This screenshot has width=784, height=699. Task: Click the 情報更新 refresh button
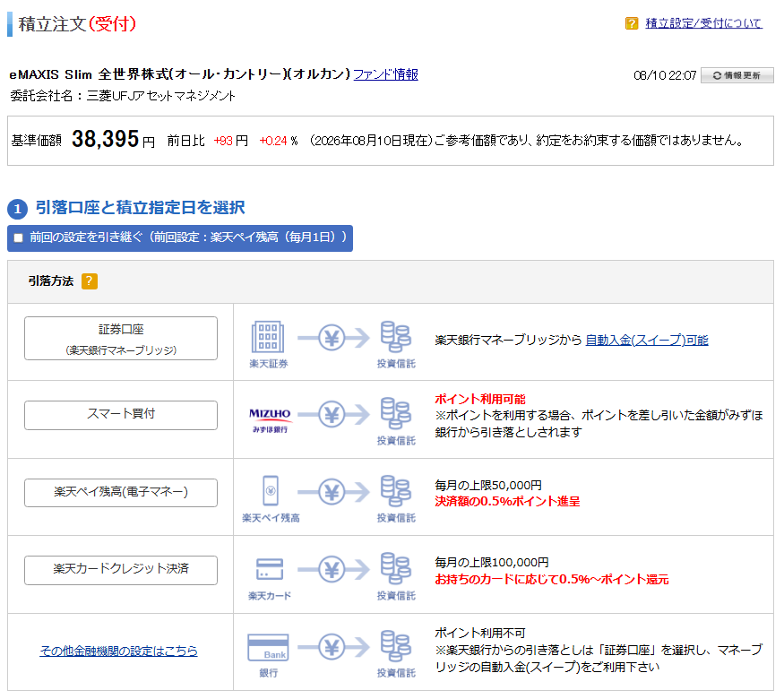tap(737, 75)
